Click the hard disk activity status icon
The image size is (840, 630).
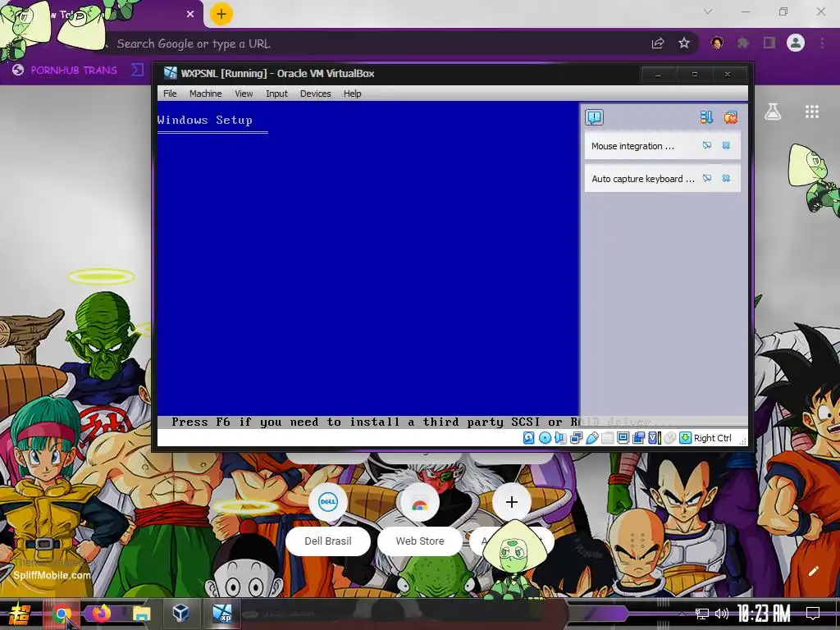click(x=529, y=438)
